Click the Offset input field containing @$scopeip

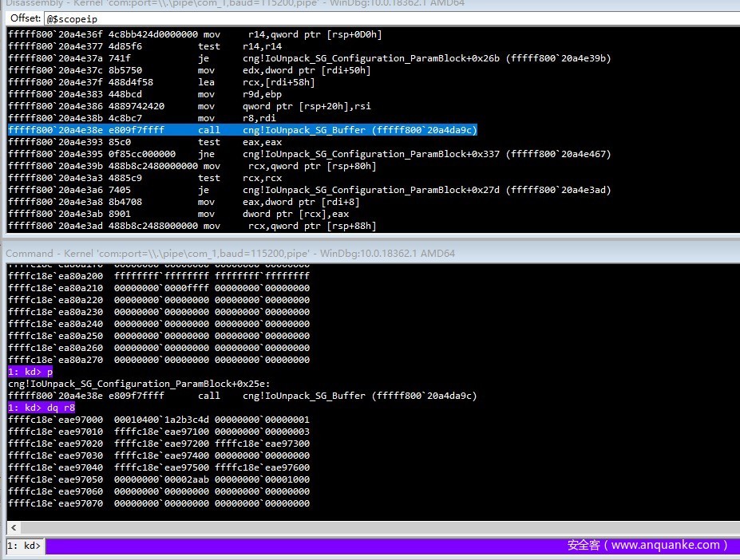[x=383, y=18]
